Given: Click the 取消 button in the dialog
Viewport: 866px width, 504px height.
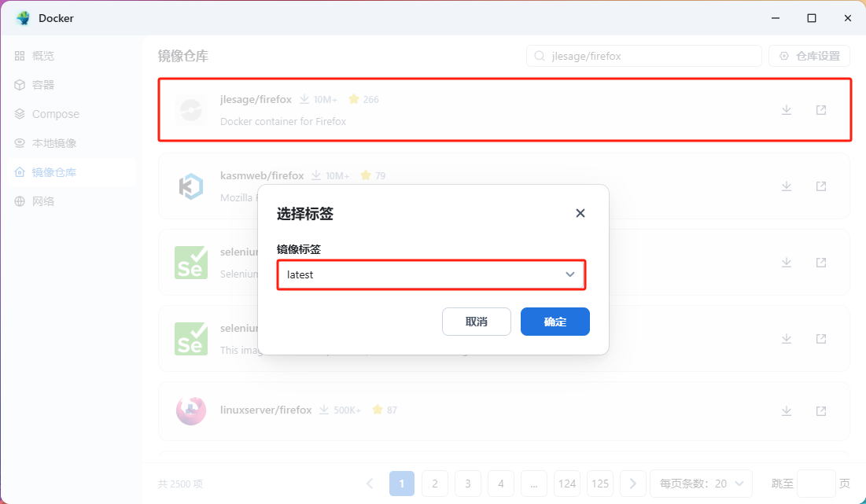Looking at the screenshot, I should click(476, 322).
